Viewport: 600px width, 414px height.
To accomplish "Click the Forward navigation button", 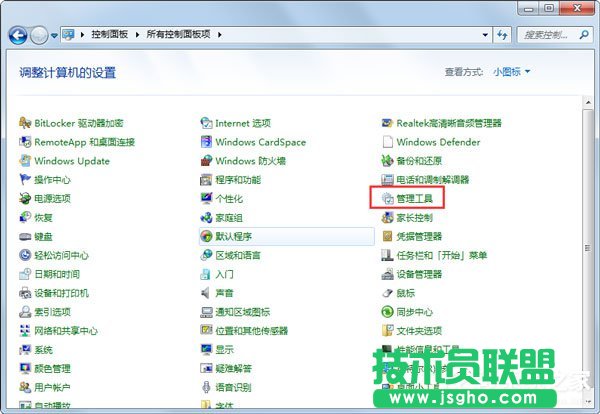I will pyautogui.click(x=39, y=36).
